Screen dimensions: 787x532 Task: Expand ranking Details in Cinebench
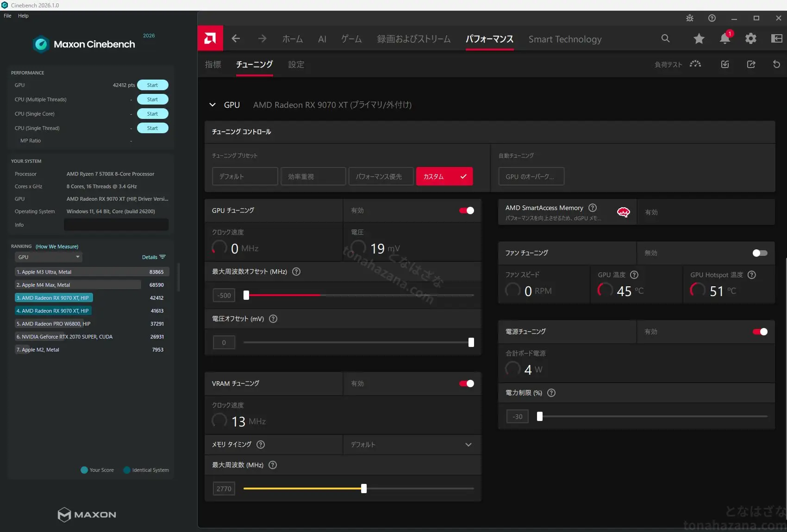coord(154,257)
